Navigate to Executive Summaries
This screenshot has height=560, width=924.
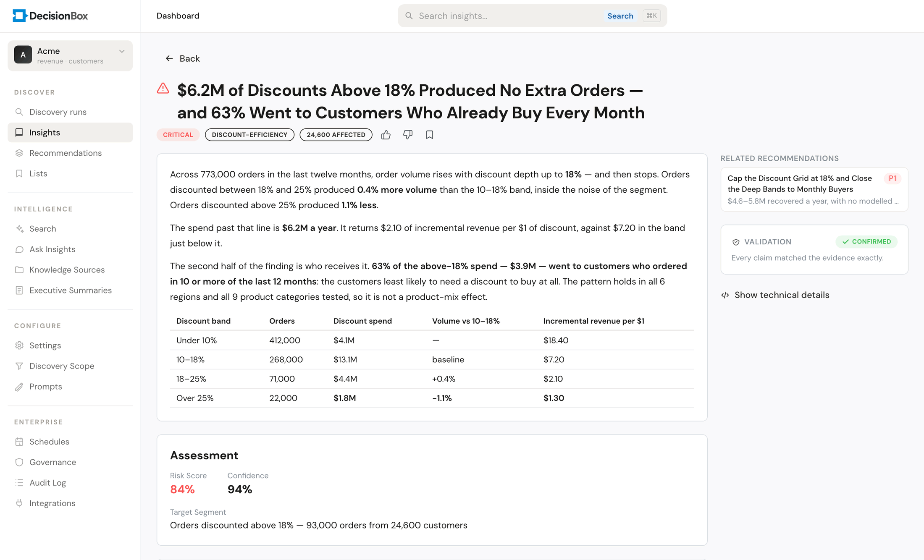coord(70,290)
